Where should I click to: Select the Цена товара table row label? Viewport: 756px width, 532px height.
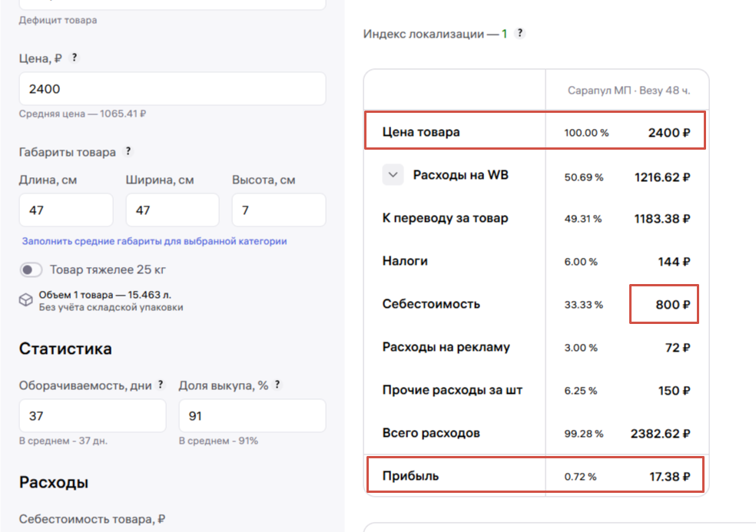pyautogui.click(x=421, y=132)
